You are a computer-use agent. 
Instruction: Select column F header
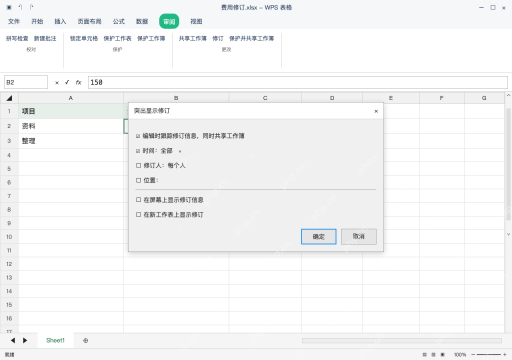(x=441, y=98)
